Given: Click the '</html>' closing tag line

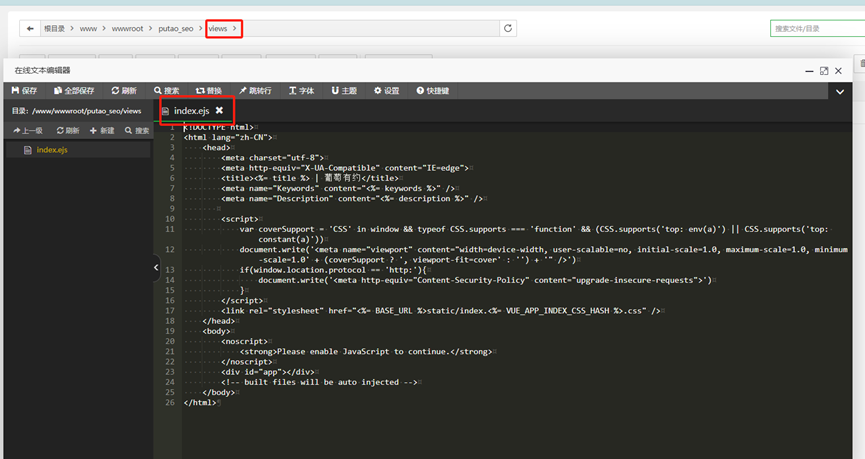Looking at the screenshot, I should point(200,403).
